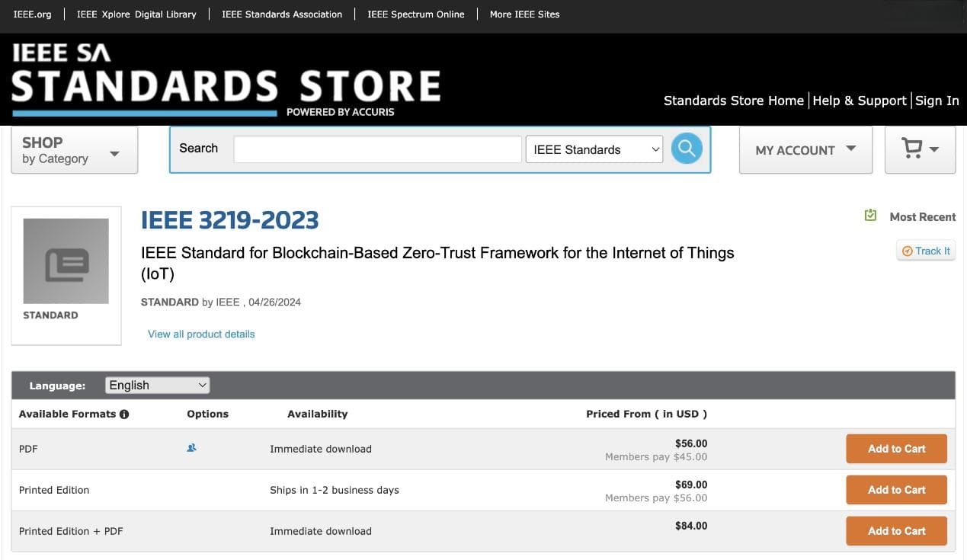Add Printed Edition + PDF to cart
The width and height of the screenshot is (967, 560).
tap(896, 531)
